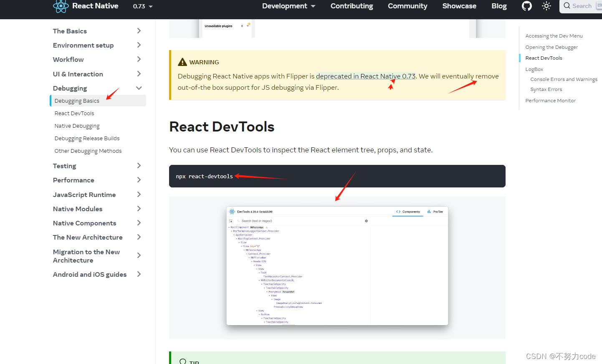Go to the Contributing page

coord(352,6)
